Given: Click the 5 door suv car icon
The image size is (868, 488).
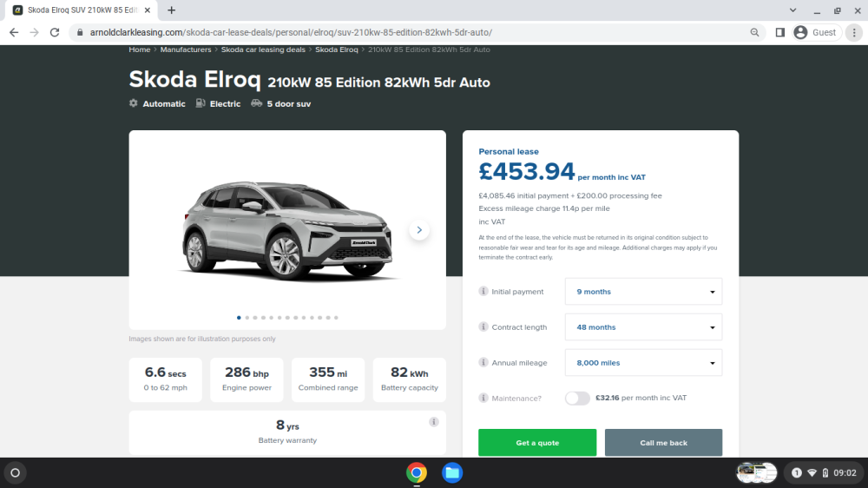Looking at the screenshot, I should point(256,103).
